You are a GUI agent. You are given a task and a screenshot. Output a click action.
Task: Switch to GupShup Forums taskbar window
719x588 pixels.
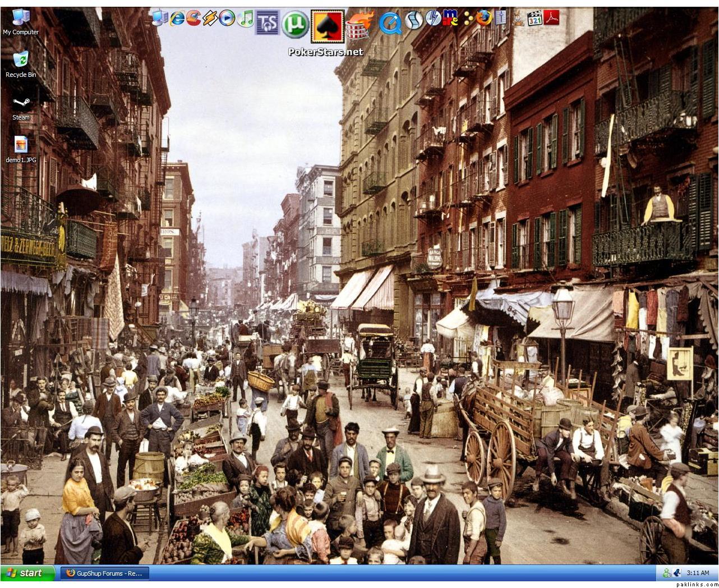(x=104, y=573)
